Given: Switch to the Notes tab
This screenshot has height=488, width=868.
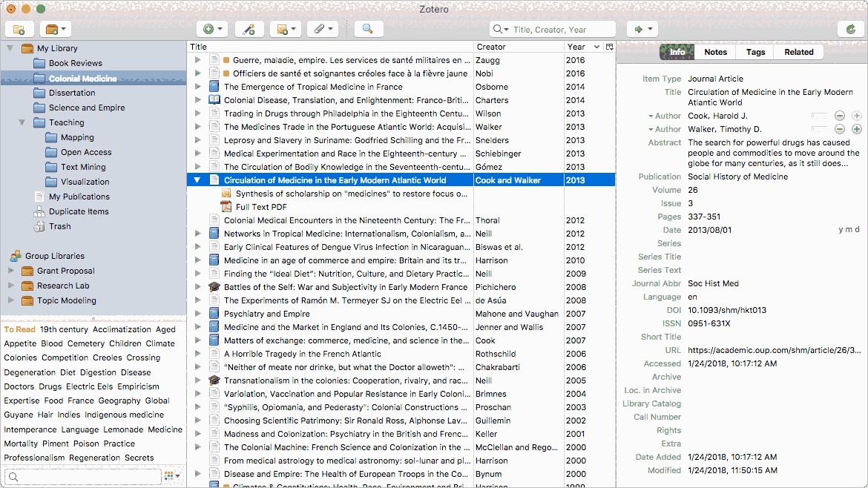Looking at the screenshot, I should [x=715, y=52].
